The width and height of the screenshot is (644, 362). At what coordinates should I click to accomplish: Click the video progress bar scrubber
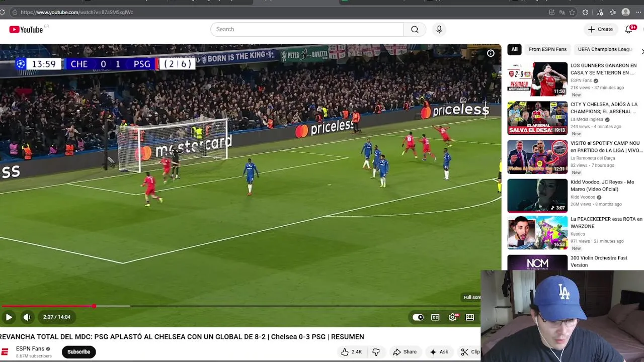coord(94,306)
